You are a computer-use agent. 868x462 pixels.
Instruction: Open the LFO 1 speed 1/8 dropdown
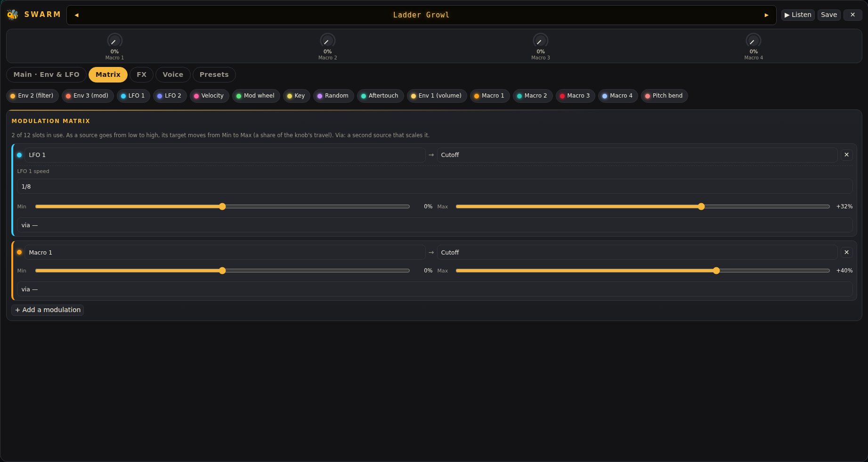point(435,186)
